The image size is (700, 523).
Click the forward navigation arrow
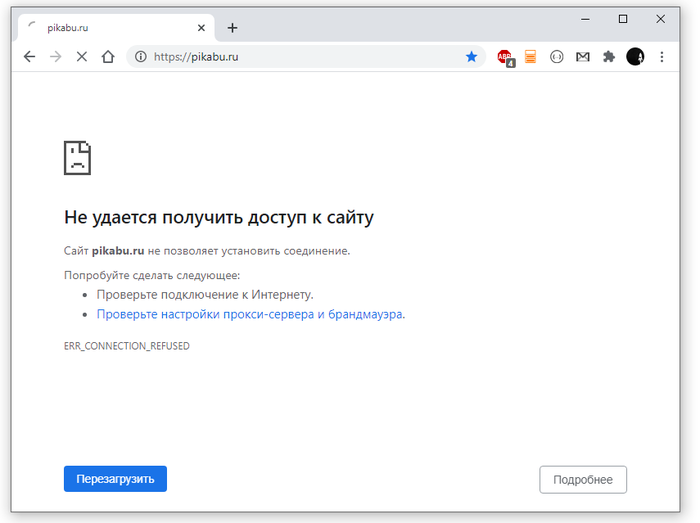tap(56, 57)
